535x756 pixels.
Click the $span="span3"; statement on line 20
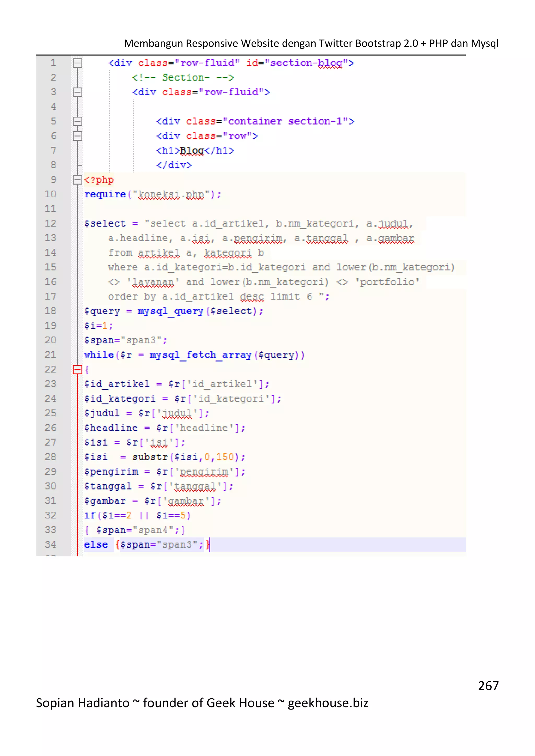tap(125, 340)
